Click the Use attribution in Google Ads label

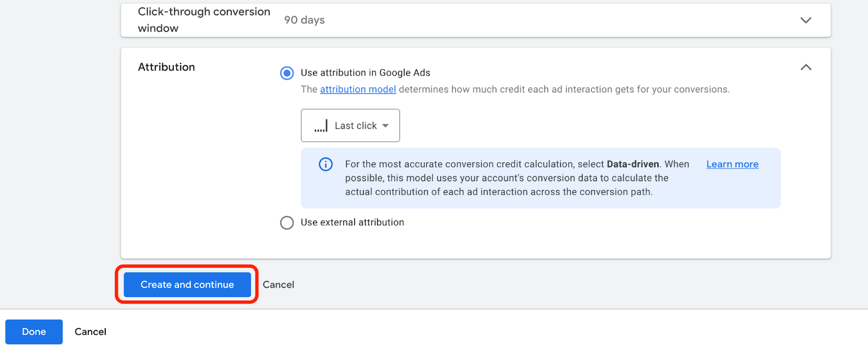(365, 73)
